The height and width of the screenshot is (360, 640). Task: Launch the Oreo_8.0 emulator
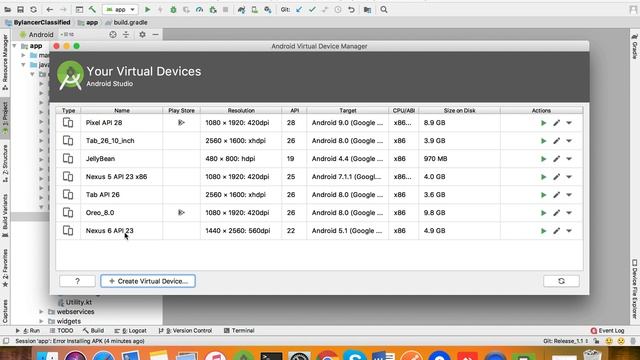point(543,213)
